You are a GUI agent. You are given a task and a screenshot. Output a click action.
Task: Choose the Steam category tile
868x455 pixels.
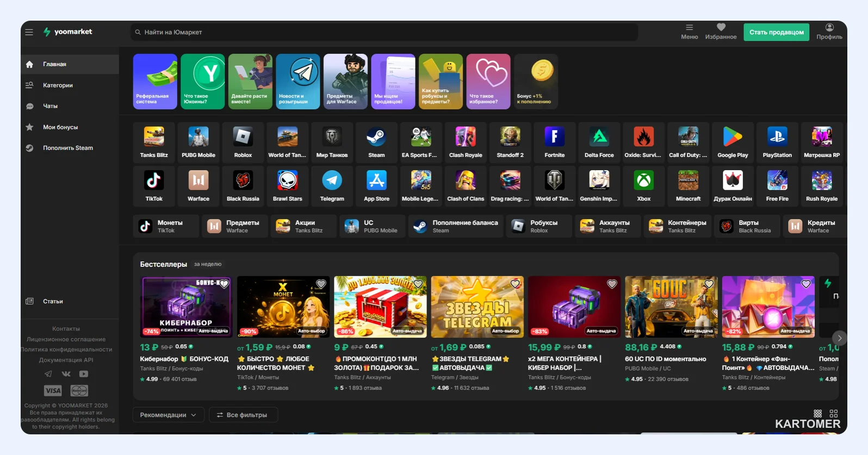click(x=376, y=142)
